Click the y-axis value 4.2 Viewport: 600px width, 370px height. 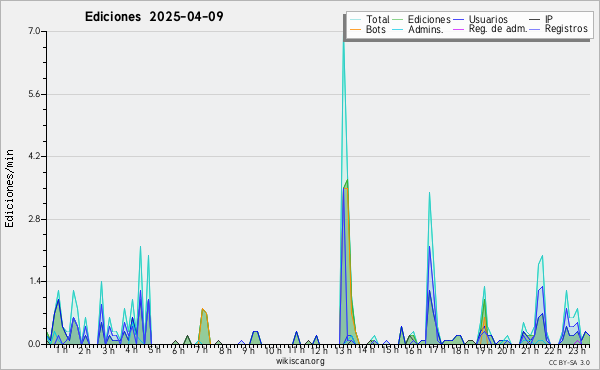click(34, 156)
